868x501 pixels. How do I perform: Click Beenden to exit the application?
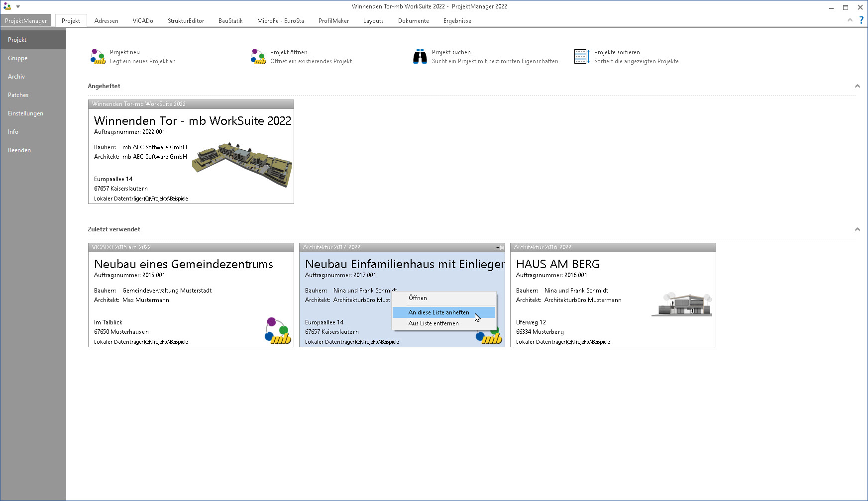click(x=33, y=150)
